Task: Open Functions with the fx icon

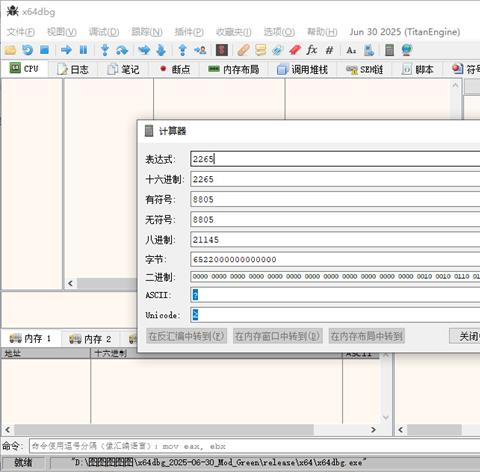Action: tap(312, 50)
